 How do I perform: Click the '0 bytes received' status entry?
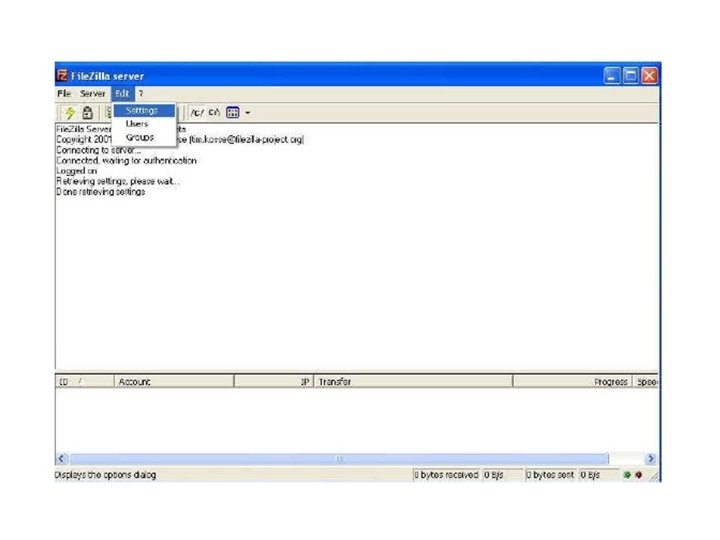tap(446, 475)
